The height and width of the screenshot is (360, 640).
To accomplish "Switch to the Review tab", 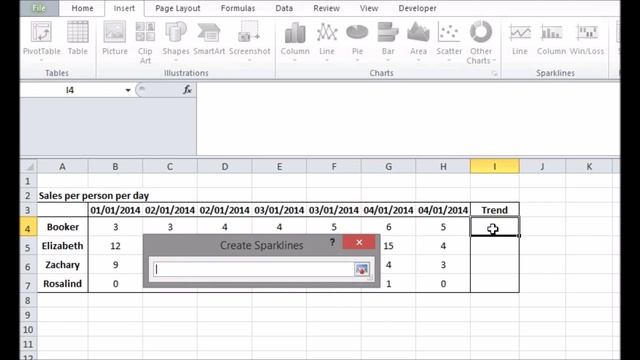I will pyautogui.click(x=327, y=8).
